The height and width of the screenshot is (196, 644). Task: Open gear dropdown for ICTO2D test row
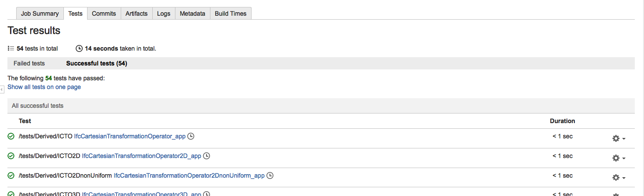pos(618,158)
